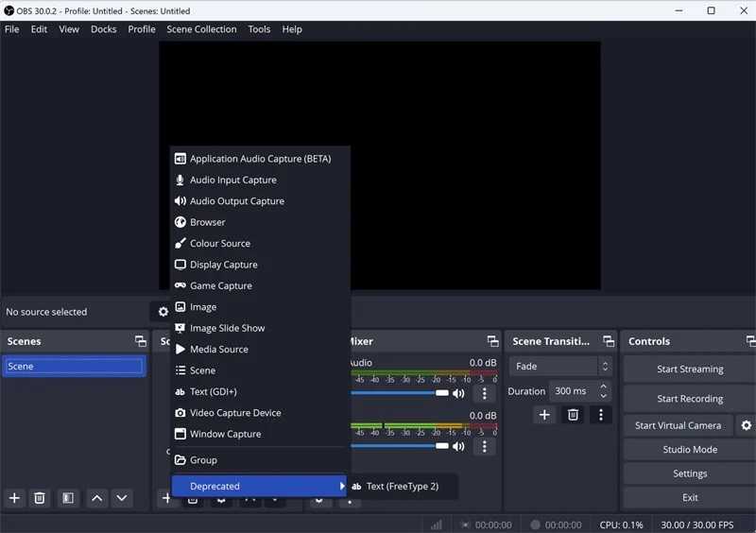Open virtual camera settings gear
The image size is (756, 533).
coord(746,425)
